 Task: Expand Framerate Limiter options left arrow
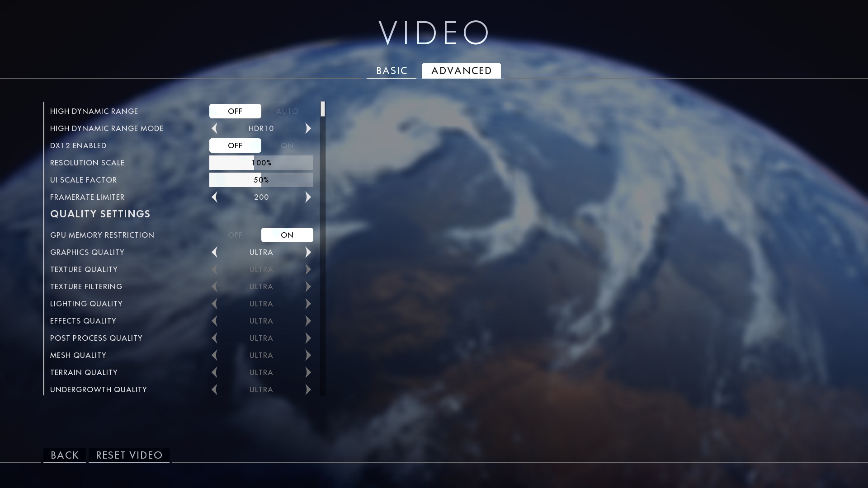213,197
